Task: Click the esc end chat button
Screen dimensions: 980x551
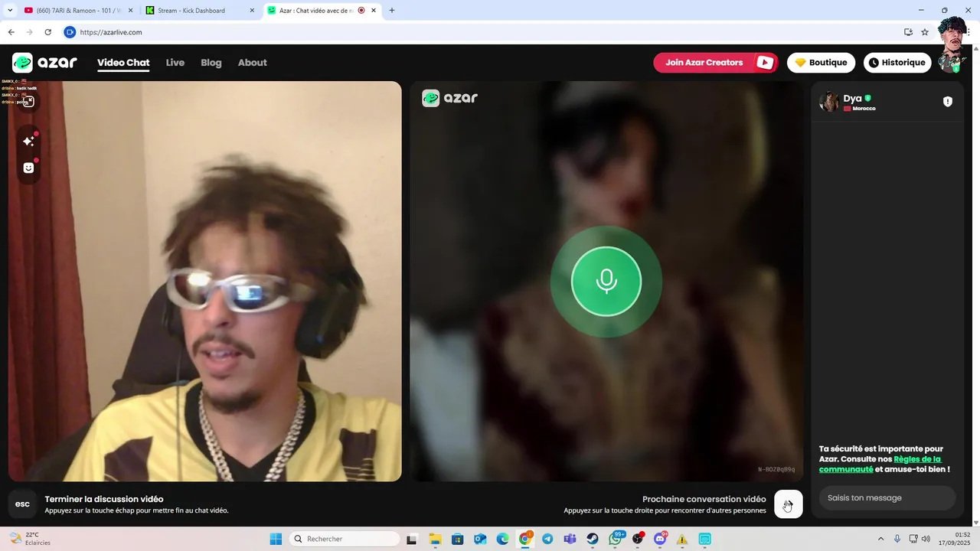Action: click(x=22, y=504)
